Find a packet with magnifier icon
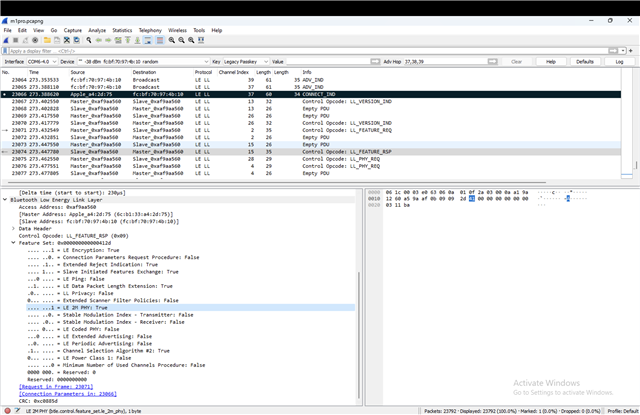Image resolution: width=640 pixels, height=415 pixels. pyautogui.click(x=89, y=40)
